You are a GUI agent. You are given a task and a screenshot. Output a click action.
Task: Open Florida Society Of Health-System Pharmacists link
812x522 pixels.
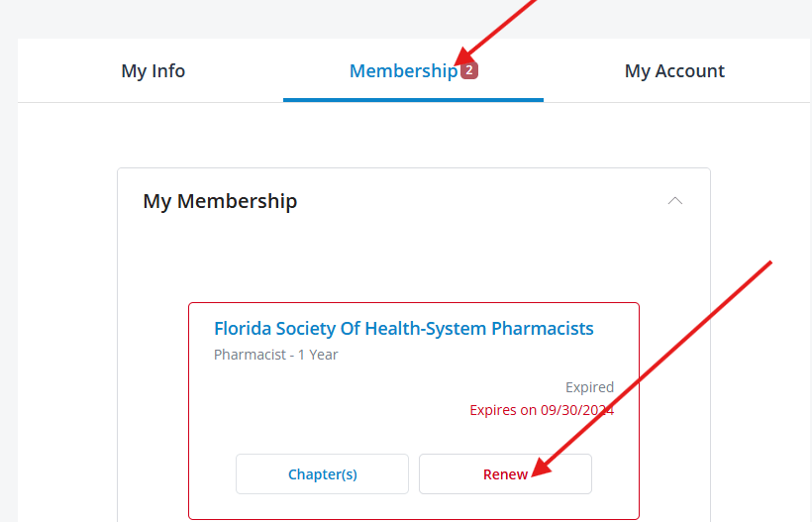(403, 328)
